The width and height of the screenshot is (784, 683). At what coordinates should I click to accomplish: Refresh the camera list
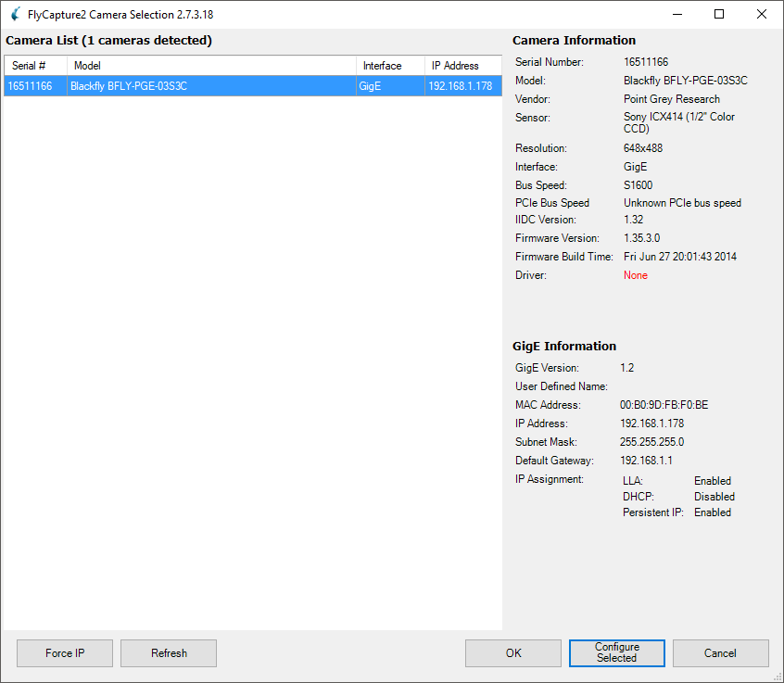click(x=169, y=653)
